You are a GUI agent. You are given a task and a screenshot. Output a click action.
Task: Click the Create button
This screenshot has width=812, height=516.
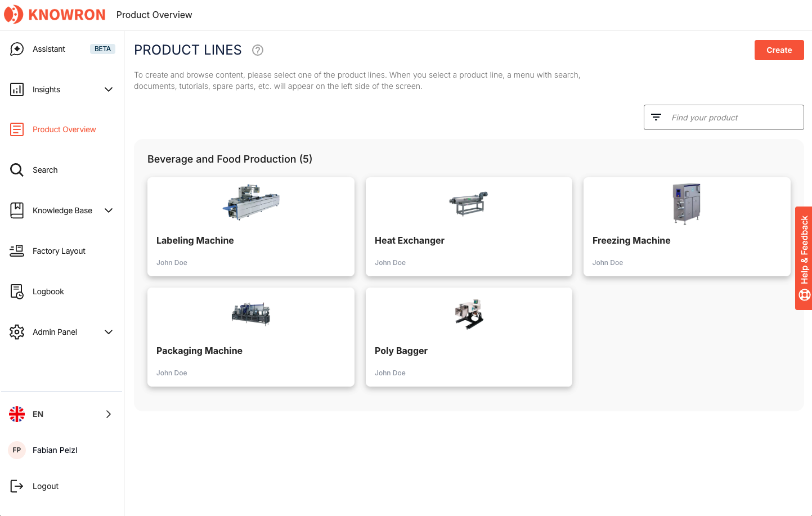tap(779, 50)
